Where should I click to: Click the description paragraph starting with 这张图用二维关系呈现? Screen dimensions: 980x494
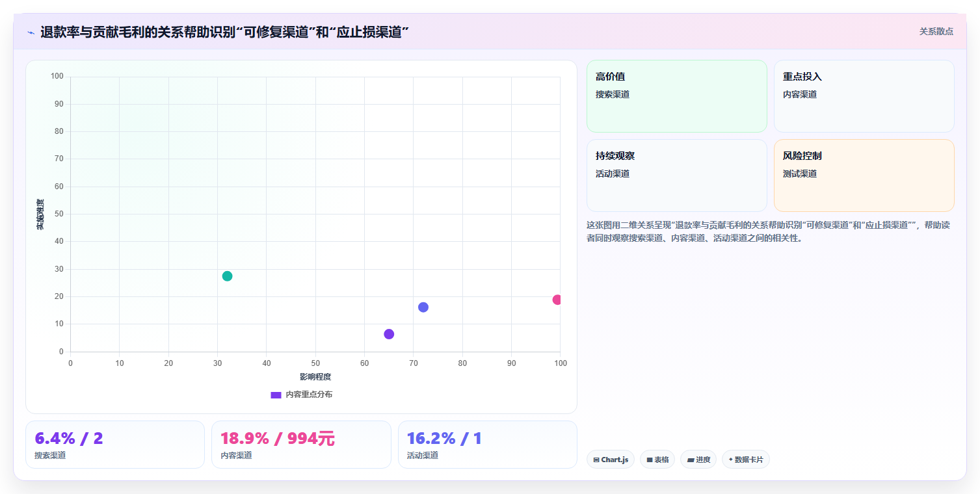pyautogui.click(x=770, y=231)
